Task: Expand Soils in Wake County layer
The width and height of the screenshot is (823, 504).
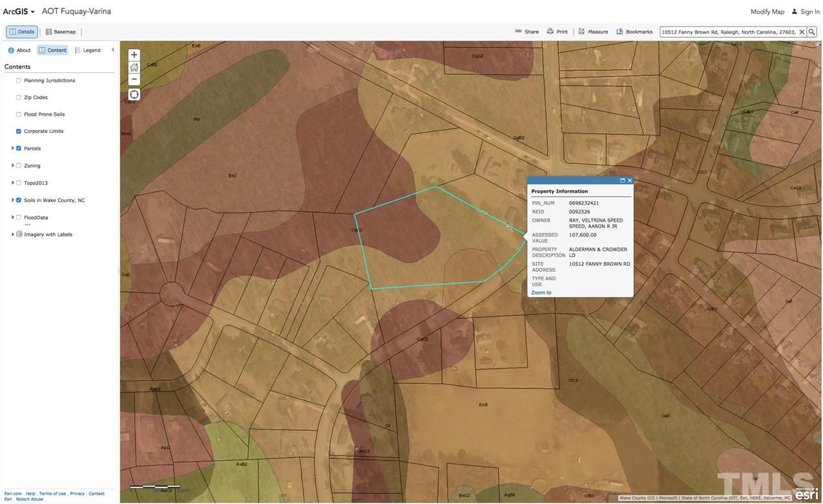Action: pyautogui.click(x=13, y=200)
